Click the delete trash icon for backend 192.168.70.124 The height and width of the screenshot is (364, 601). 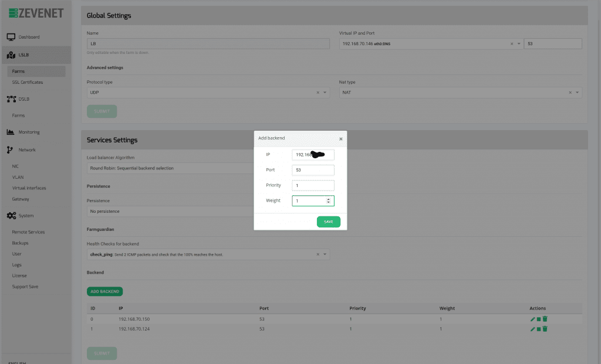click(x=545, y=329)
